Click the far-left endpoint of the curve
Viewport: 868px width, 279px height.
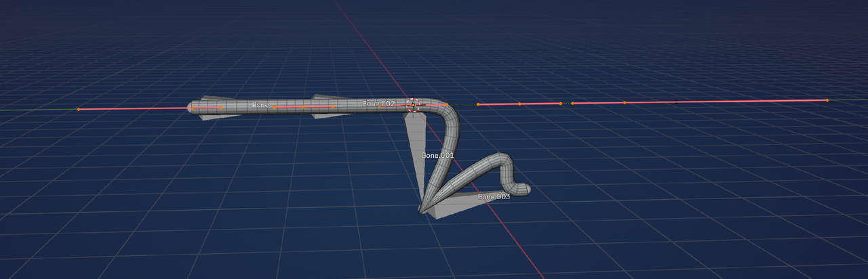pos(78,109)
